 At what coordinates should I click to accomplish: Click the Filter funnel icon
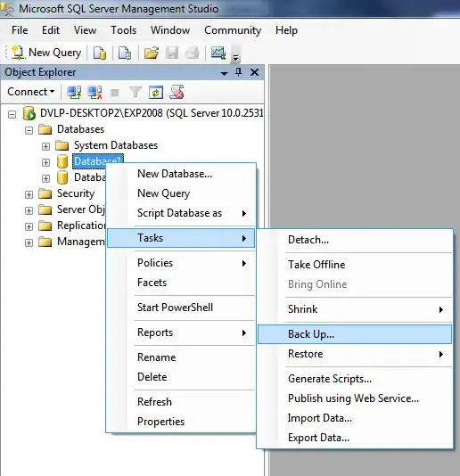pyautogui.click(x=136, y=92)
